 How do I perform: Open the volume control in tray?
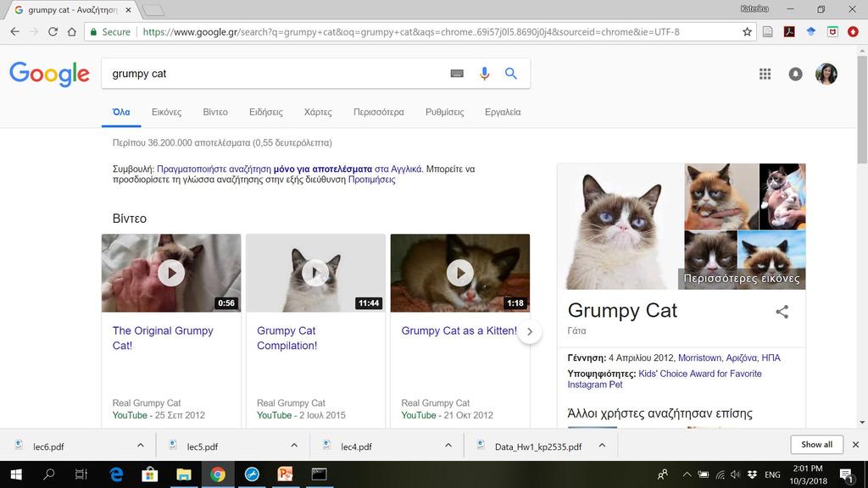pos(735,474)
